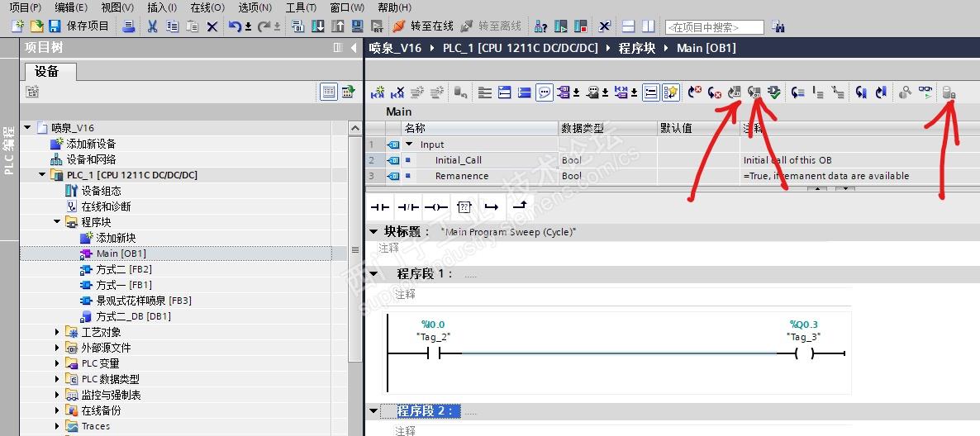This screenshot has width=980, height=436.
Task: Toggle the network comments speech-bubble button
Action: (x=545, y=92)
